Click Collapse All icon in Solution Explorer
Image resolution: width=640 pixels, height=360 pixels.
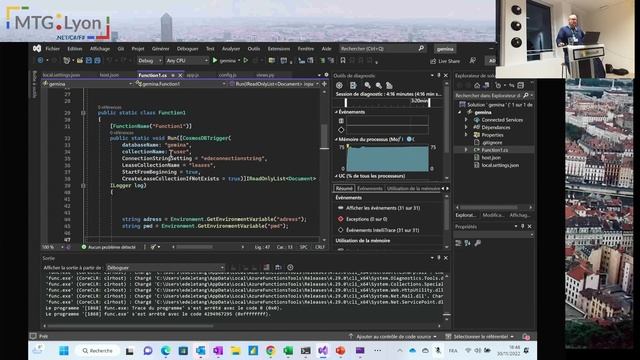click(x=520, y=85)
